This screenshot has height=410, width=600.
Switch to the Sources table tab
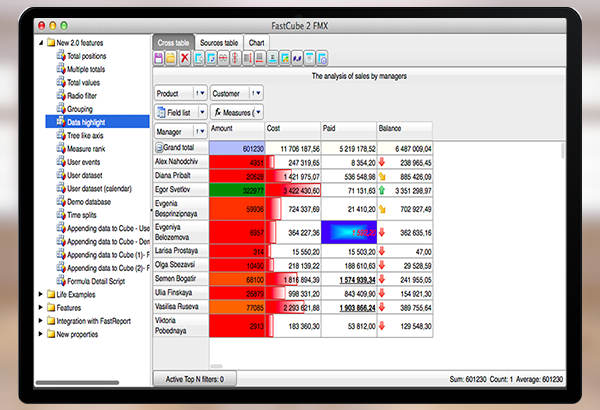tap(218, 43)
